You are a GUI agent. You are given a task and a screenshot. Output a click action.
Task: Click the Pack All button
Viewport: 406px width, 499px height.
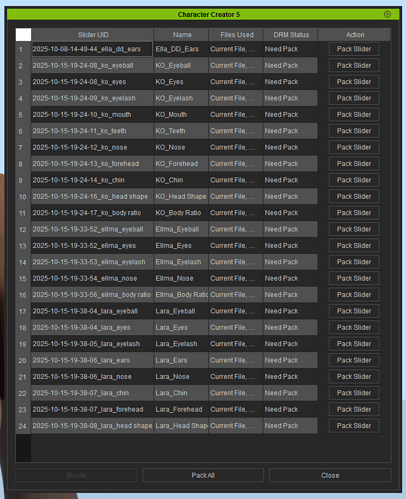tap(203, 475)
